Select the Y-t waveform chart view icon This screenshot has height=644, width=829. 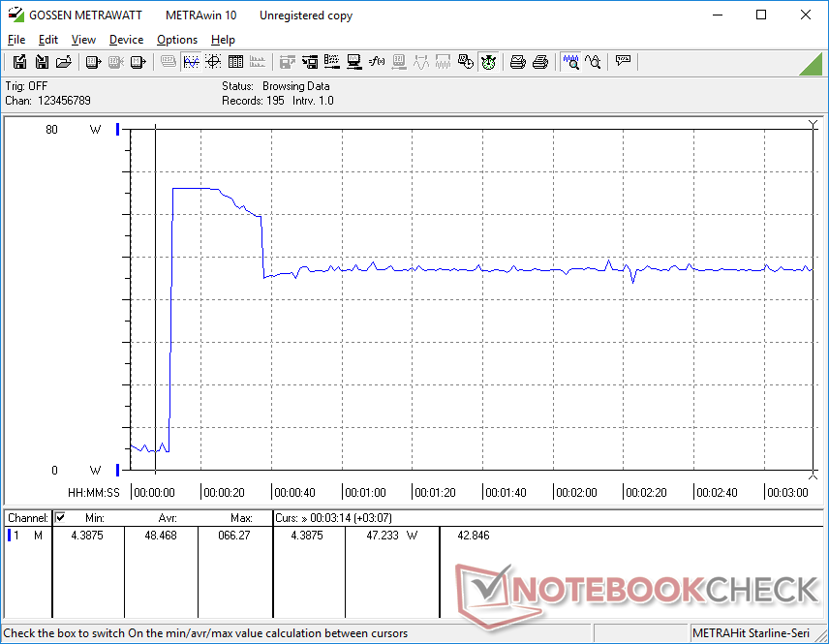point(191,62)
